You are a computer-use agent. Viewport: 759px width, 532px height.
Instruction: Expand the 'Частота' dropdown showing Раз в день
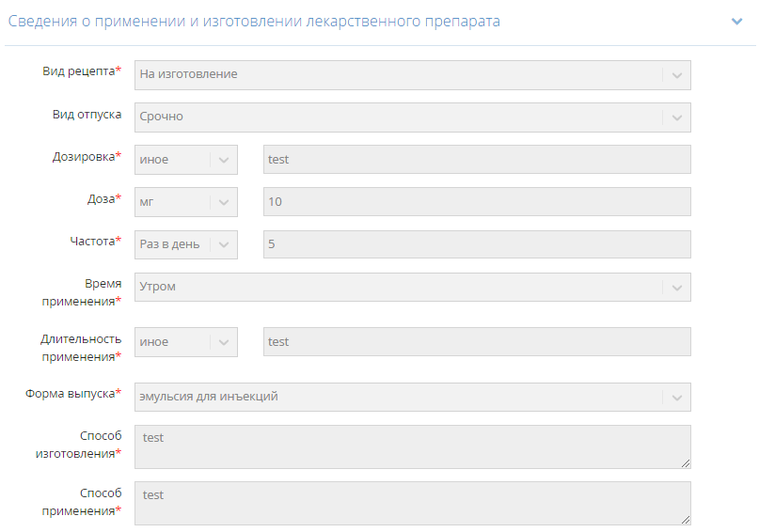pyautogui.click(x=224, y=244)
